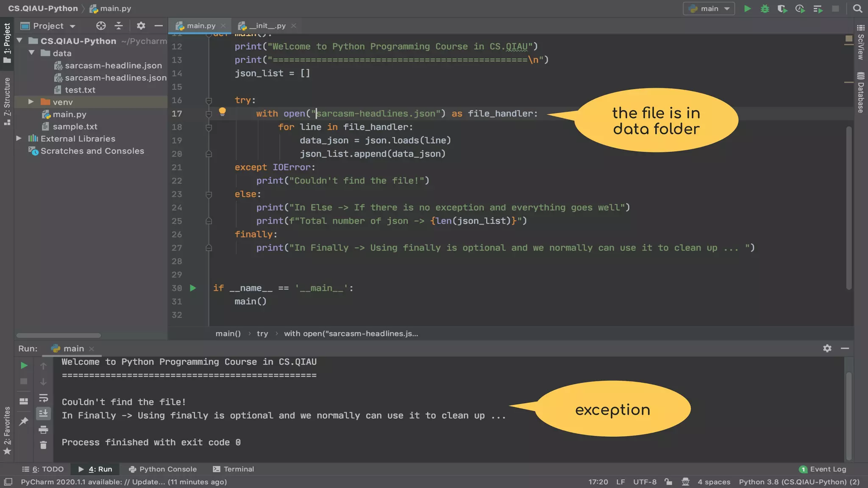Click the print icon in Run panel
Viewport: 868px width, 488px height.
(43, 430)
